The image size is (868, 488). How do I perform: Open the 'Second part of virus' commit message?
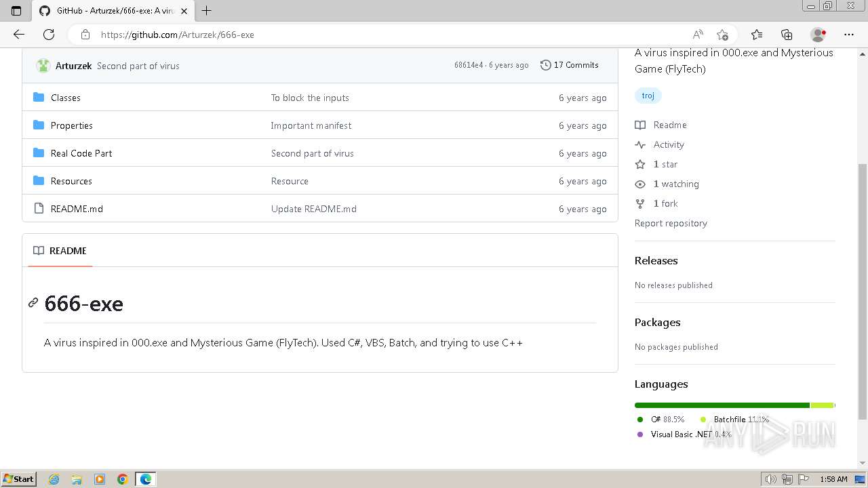pos(138,66)
